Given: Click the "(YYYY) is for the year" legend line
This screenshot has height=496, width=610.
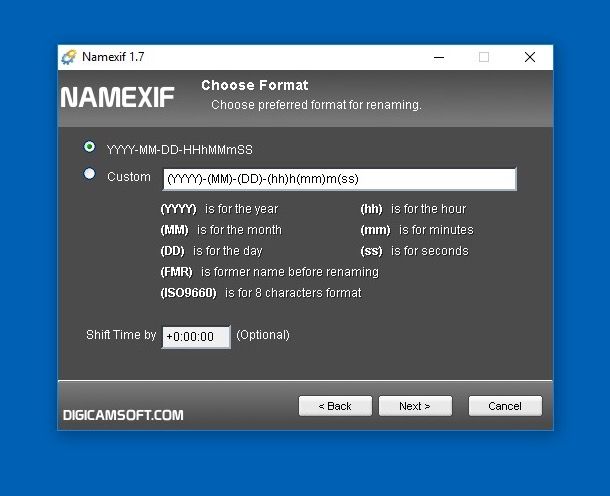Looking at the screenshot, I should click(x=219, y=209).
